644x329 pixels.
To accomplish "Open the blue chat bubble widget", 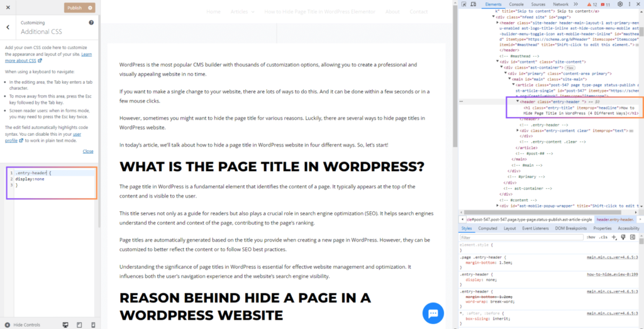I will [x=433, y=313].
